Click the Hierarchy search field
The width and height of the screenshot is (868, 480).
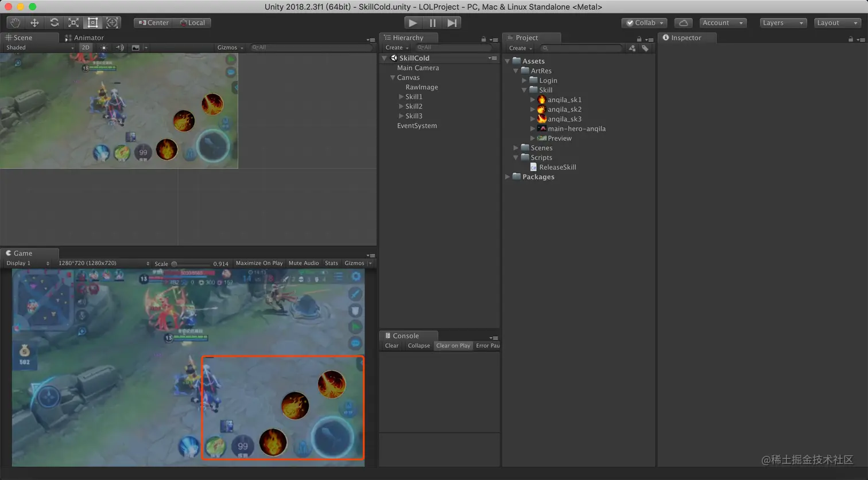(x=454, y=48)
